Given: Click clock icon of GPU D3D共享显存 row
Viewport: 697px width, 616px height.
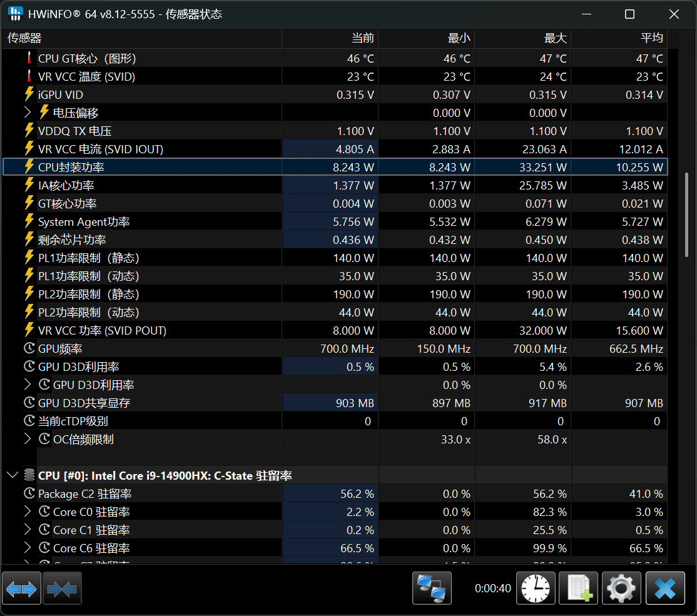Looking at the screenshot, I should (x=29, y=403).
